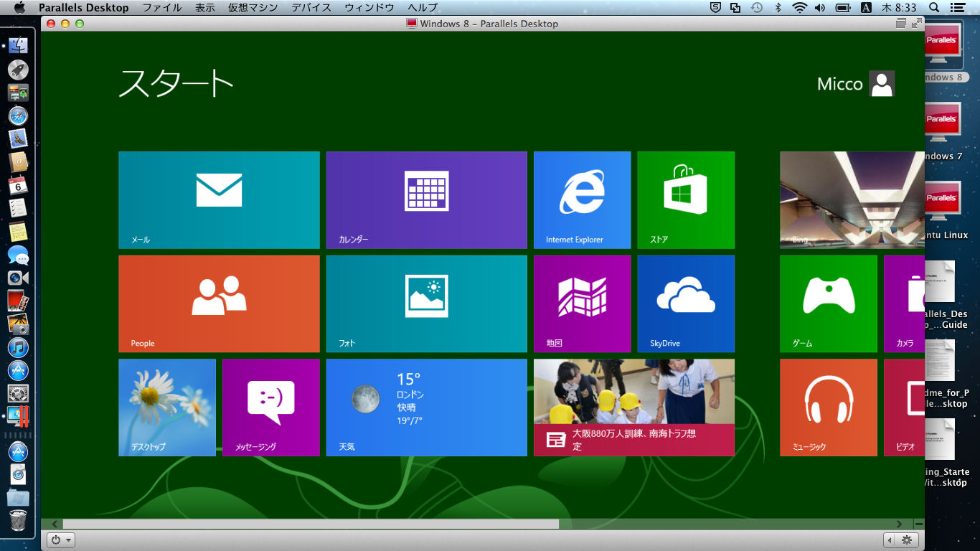Open the ヘルプ (Help) menu
The height and width of the screenshot is (551, 980).
pyautogui.click(x=422, y=7)
